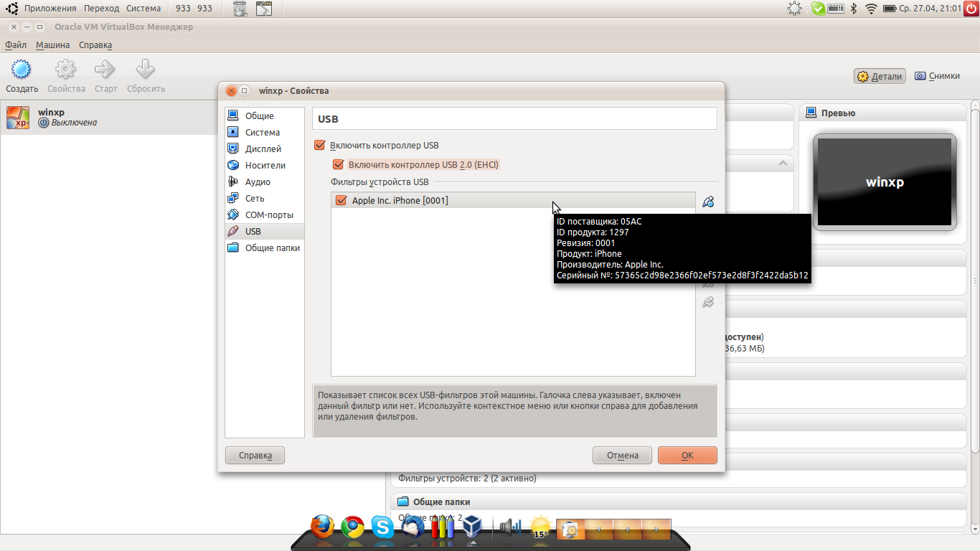Screen dimensions: 980x551
Task: Switch to first workspace in dock switcher
Action: coord(571,529)
